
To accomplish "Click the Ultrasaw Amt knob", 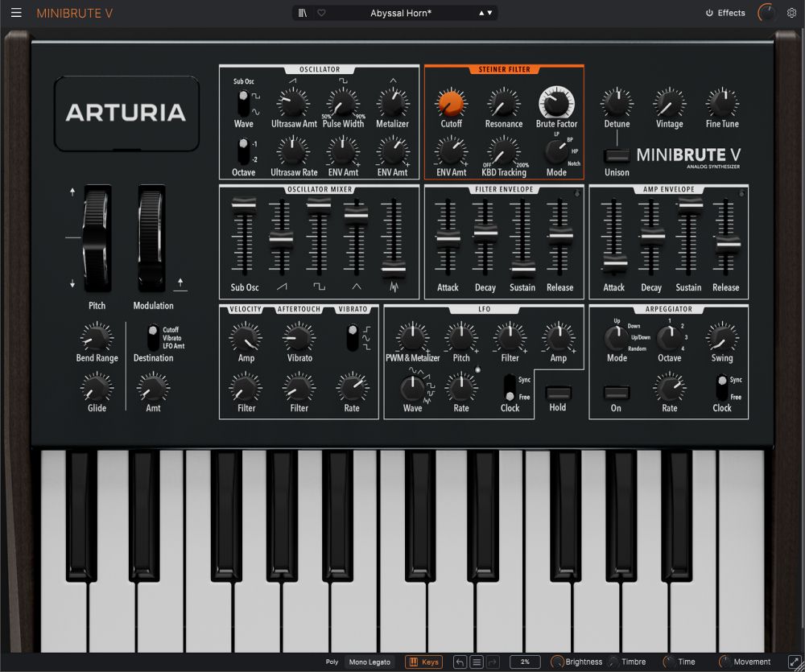I will point(293,102).
